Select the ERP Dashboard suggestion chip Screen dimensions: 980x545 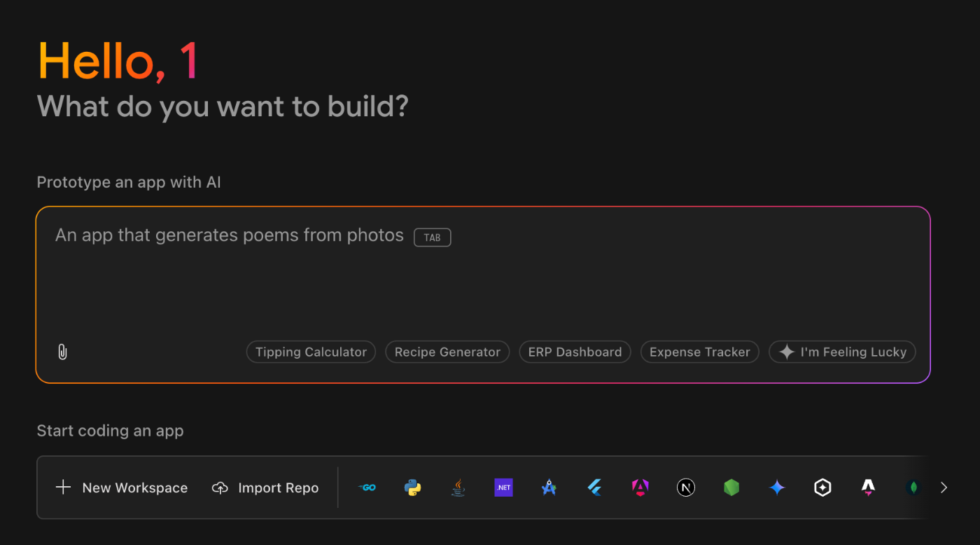pos(575,352)
